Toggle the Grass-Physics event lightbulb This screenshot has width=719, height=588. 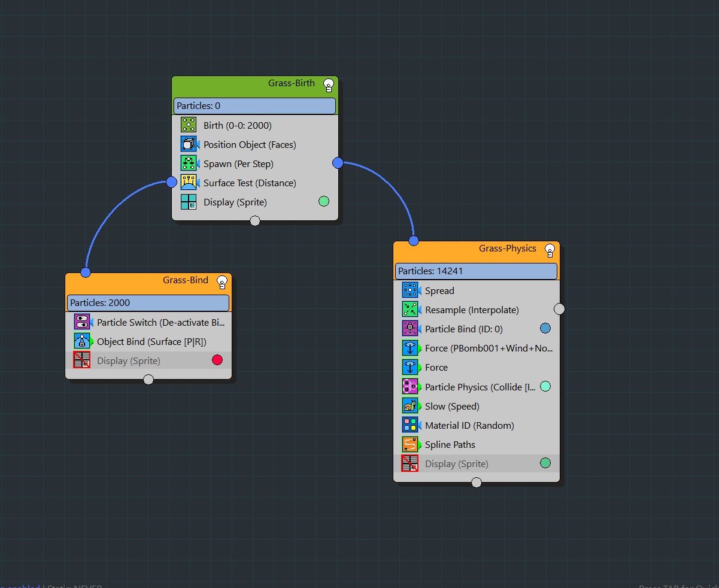coord(550,250)
